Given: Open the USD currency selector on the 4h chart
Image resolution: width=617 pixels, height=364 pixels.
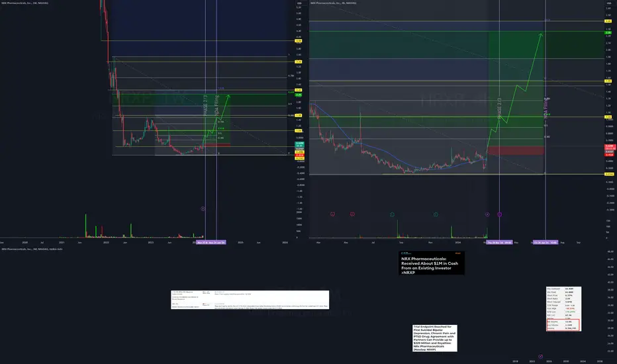Looking at the screenshot, I should click(609, 3).
